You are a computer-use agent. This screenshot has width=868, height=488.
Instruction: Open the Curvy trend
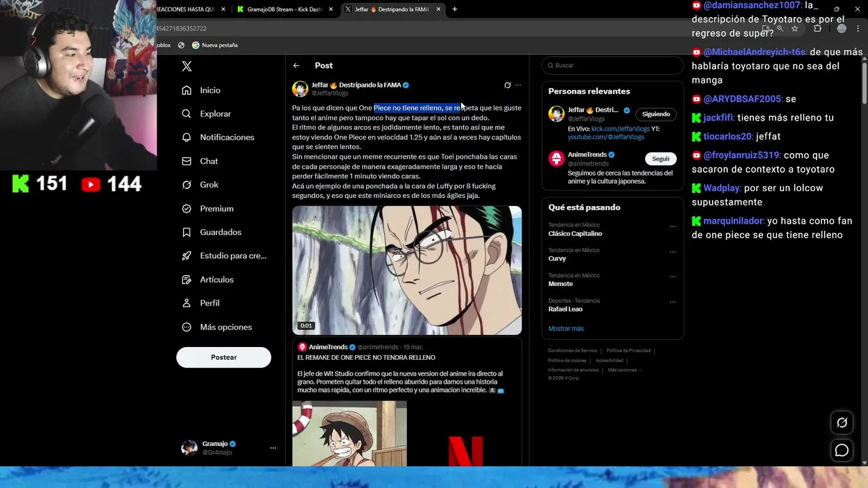pyautogui.click(x=557, y=259)
